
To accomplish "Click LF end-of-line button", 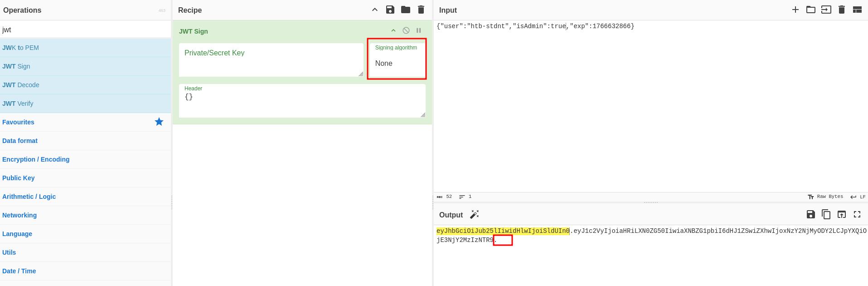I will [x=858, y=197].
